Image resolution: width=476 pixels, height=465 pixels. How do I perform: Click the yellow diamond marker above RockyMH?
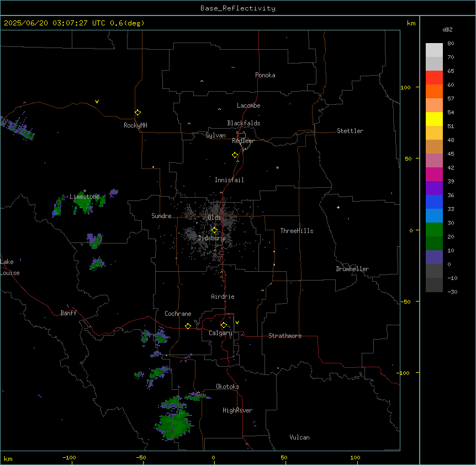coord(137,113)
